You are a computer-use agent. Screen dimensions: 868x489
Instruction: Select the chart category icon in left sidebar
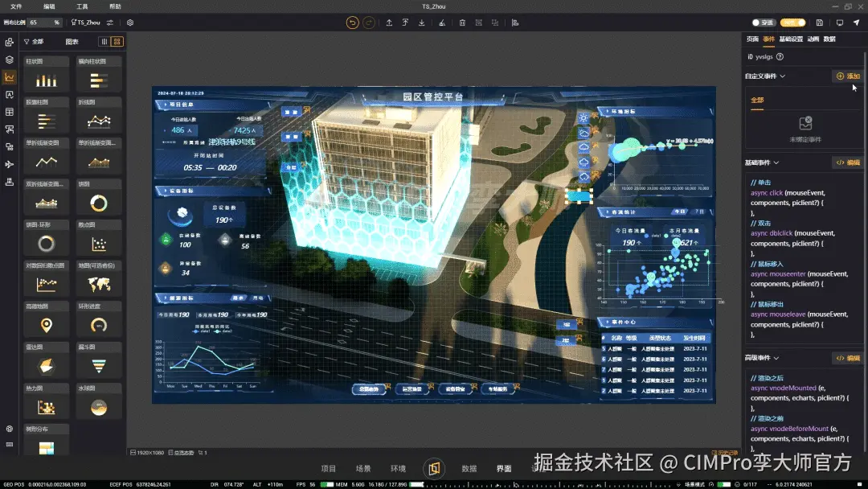click(x=10, y=77)
